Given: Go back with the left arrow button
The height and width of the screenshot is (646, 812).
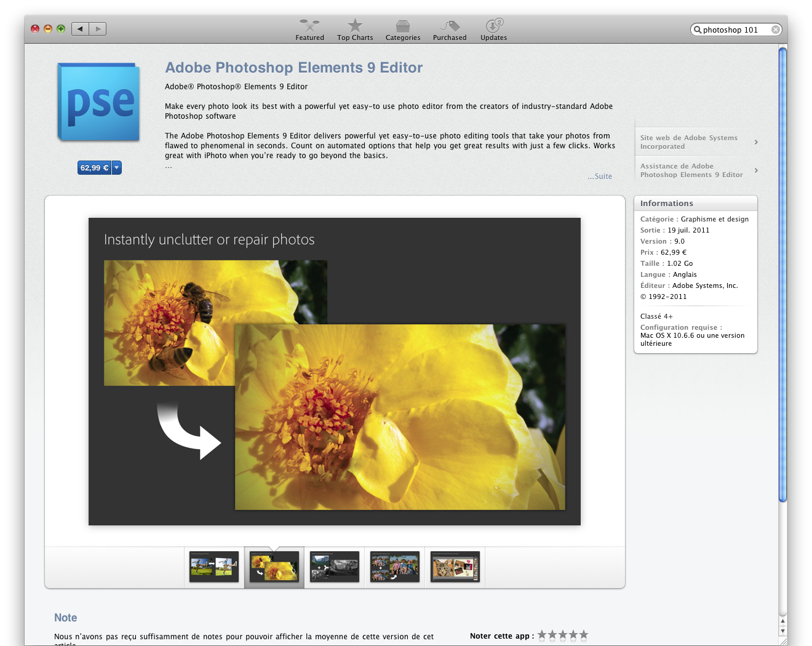Looking at the screenshot, I should click(80, 29).
